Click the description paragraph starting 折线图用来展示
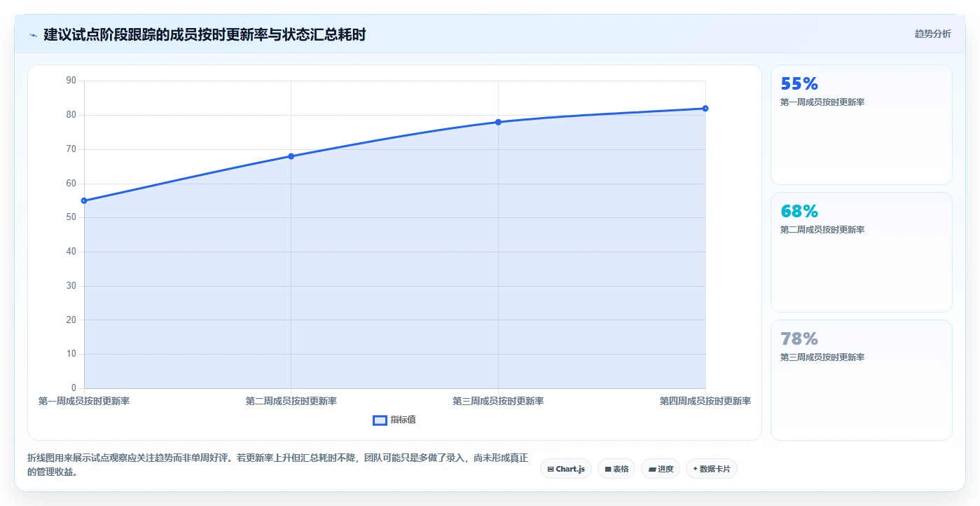 click(x=277, y=465)
